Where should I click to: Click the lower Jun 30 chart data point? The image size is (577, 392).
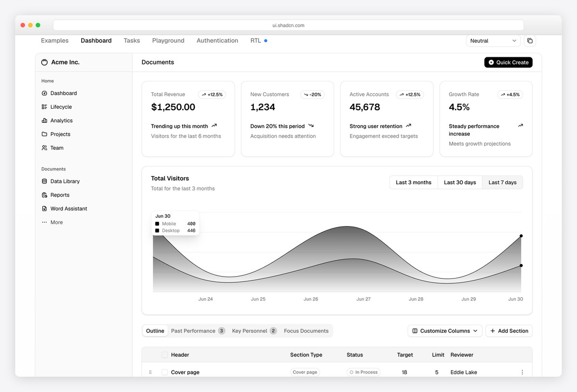521,266
